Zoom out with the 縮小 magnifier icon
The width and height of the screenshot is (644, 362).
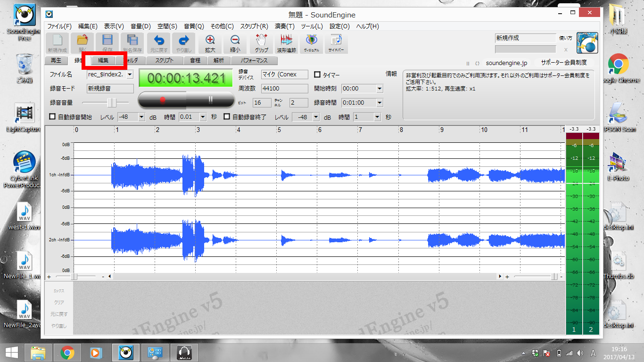coord(235,43)
